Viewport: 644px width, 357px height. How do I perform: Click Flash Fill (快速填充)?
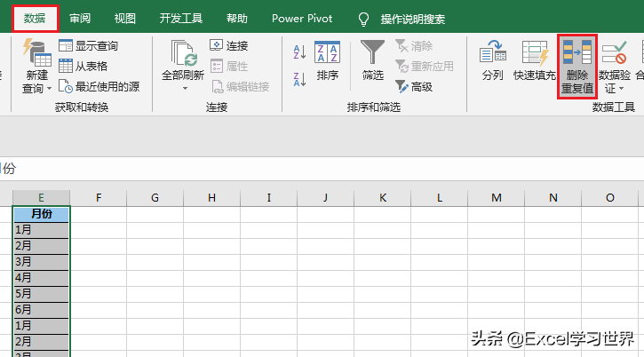pyautogui.click(x=535, y=60)
